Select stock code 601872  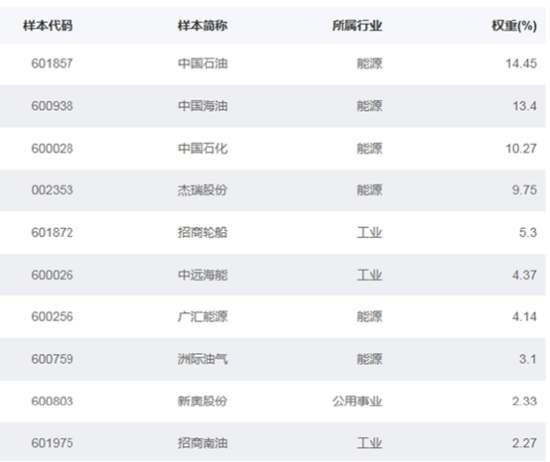point(52,233)
